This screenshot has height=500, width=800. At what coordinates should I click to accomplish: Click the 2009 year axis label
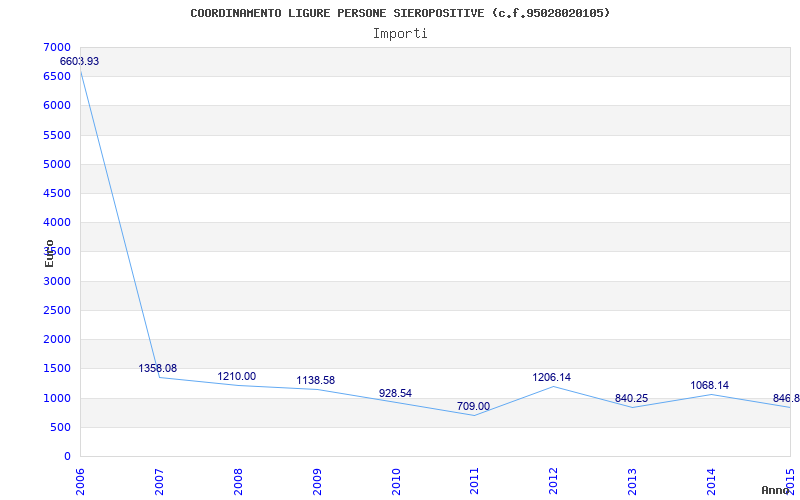tap(317, 482)
